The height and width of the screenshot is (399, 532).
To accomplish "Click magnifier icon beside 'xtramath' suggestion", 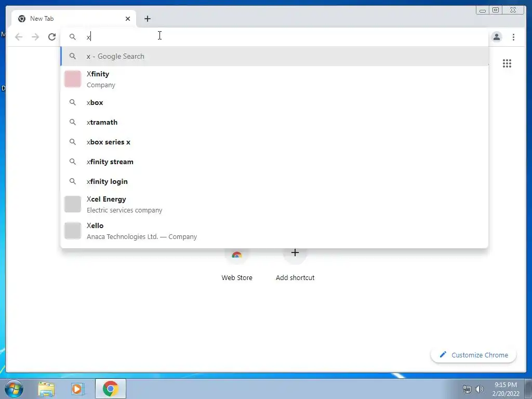I will click(x=73, y=122).
